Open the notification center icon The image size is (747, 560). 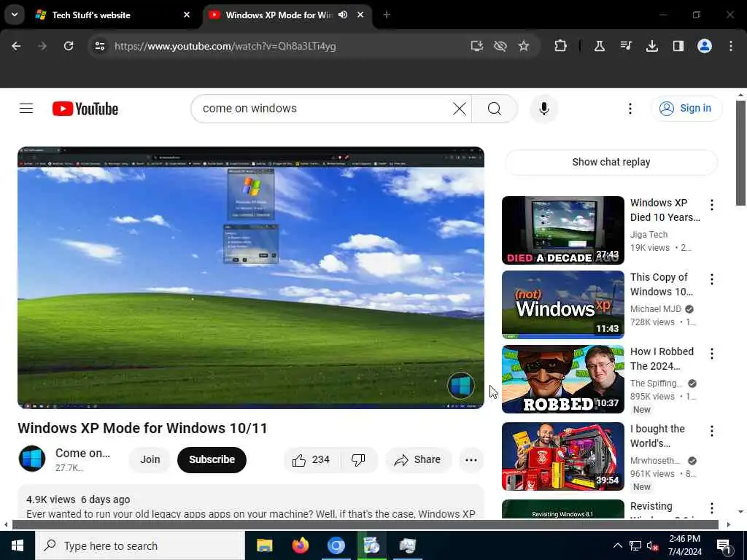724,545
